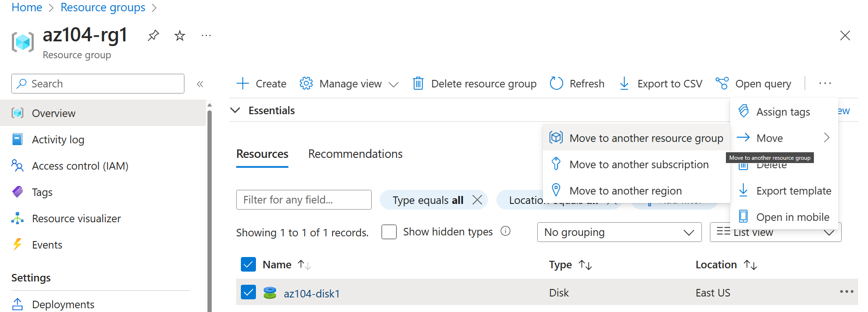Pin the az104-rg1 resource group
Viewport: 868px width, 312px height.
153,36
